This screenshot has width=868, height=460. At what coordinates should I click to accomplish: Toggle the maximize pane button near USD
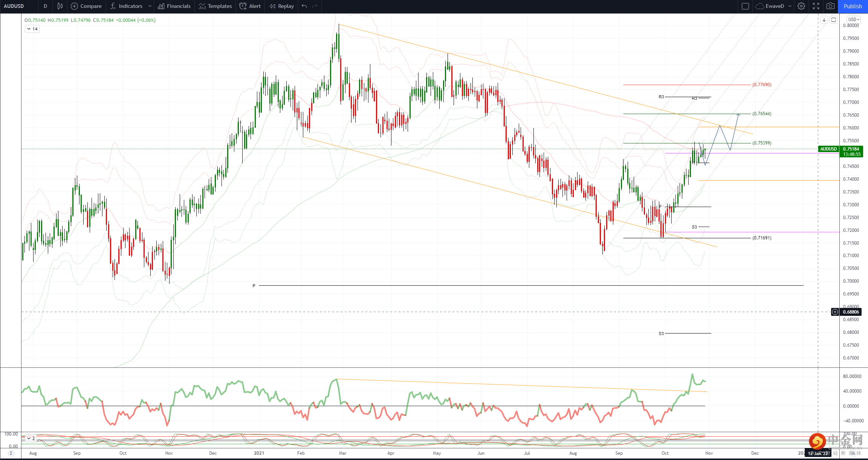834,20
